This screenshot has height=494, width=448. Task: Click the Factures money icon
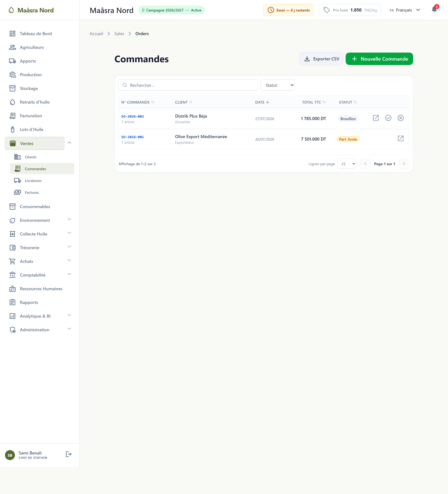(x=17, y=192)
